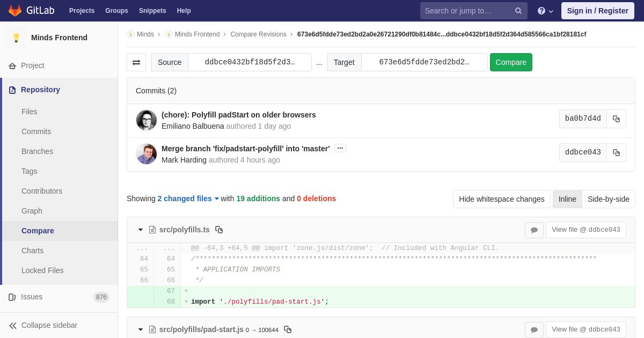Click the swap revisions icon button

coord(136,62)
